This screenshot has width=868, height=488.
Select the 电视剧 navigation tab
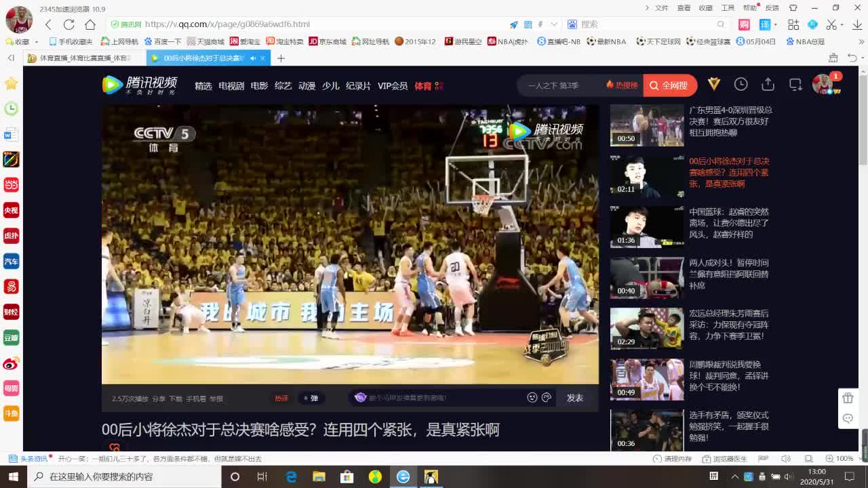(x=231, y=86)
